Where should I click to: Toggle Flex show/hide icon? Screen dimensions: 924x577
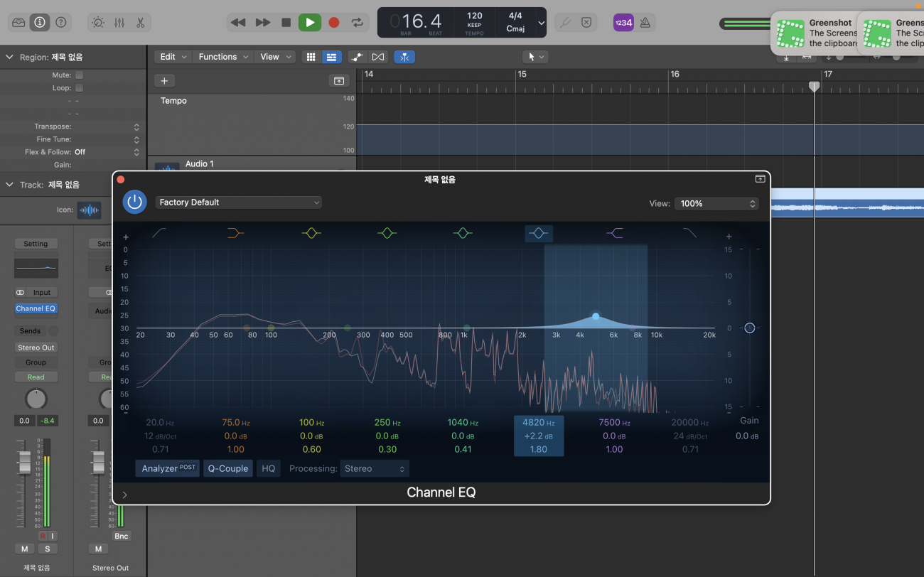coord(378,57)
